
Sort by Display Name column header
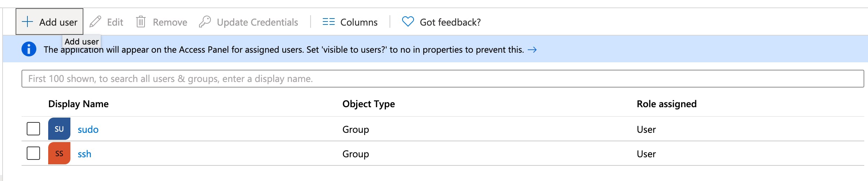click(x=78, y=104)
